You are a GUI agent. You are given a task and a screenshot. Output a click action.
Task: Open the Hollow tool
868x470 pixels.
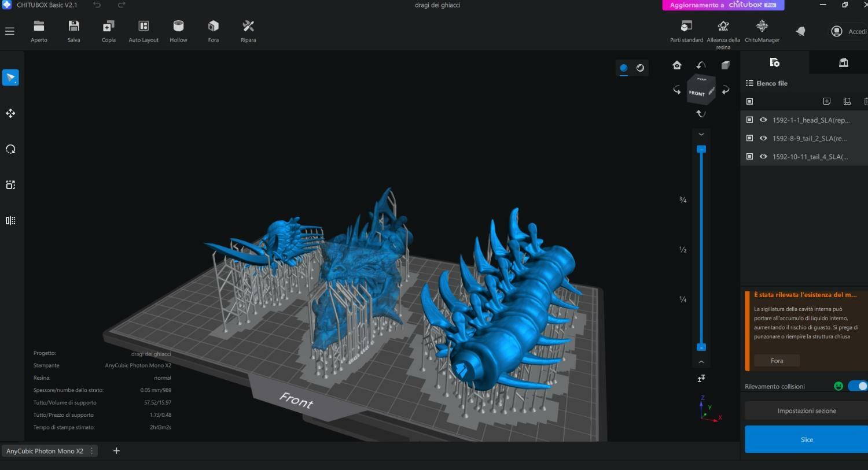pos(178,31)
